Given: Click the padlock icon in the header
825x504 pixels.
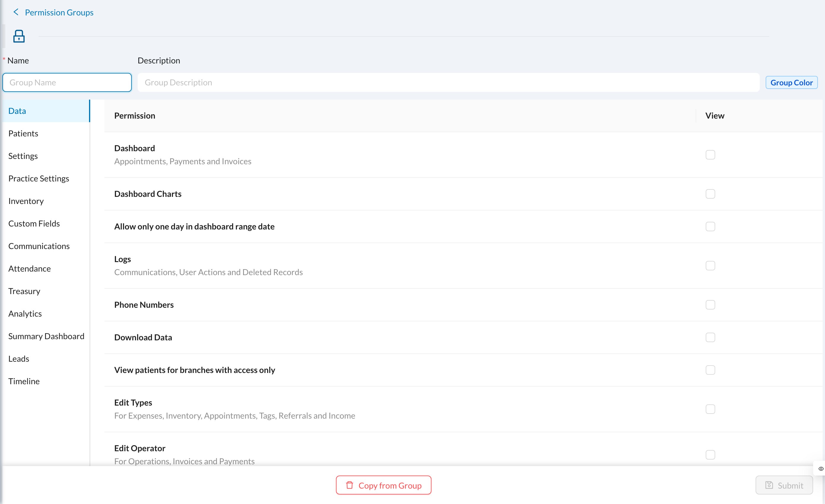Looking at the screenshot, I should [19, 36].
